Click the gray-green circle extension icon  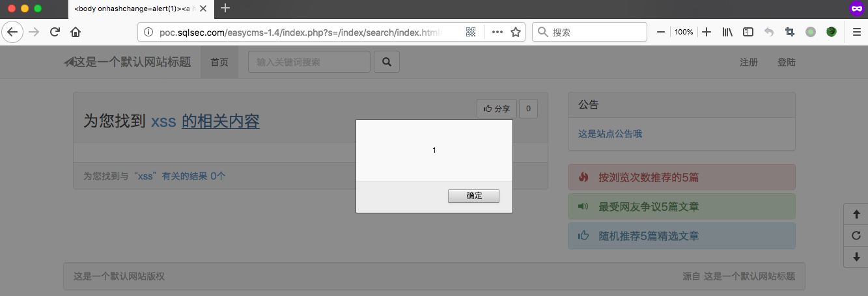click(811, 32)
